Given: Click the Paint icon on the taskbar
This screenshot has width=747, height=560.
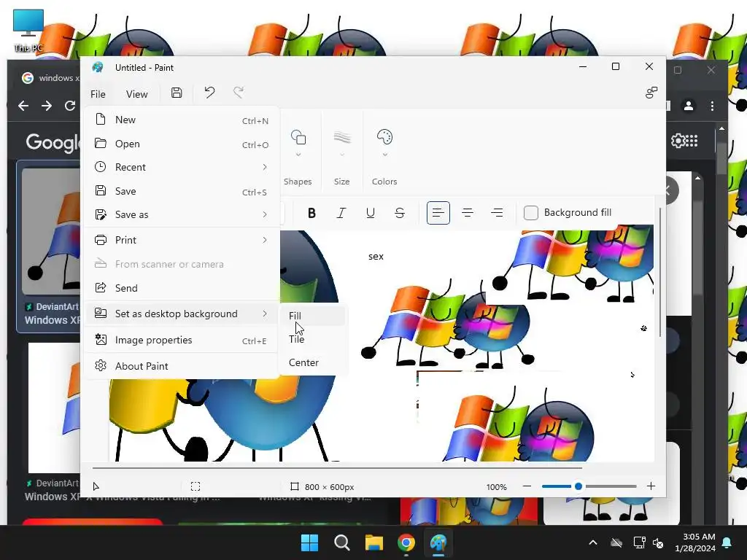Looking at the screenshot, I should pyautogui.click(x=438, y=542).
